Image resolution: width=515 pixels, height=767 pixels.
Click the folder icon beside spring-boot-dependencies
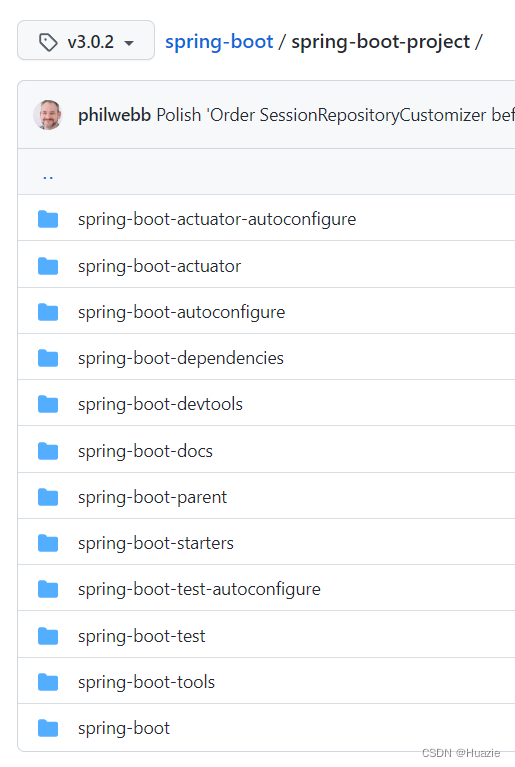(x=48, y=358)
